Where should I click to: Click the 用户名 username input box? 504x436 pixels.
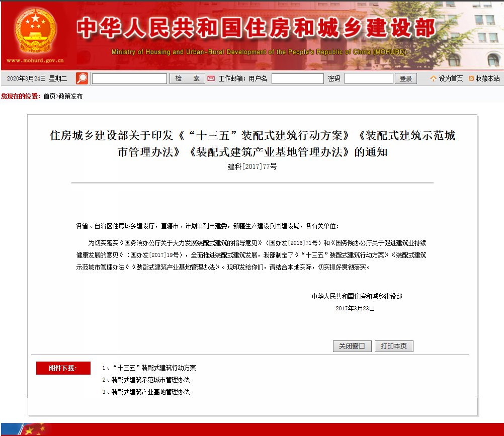(x=298, y=78)
